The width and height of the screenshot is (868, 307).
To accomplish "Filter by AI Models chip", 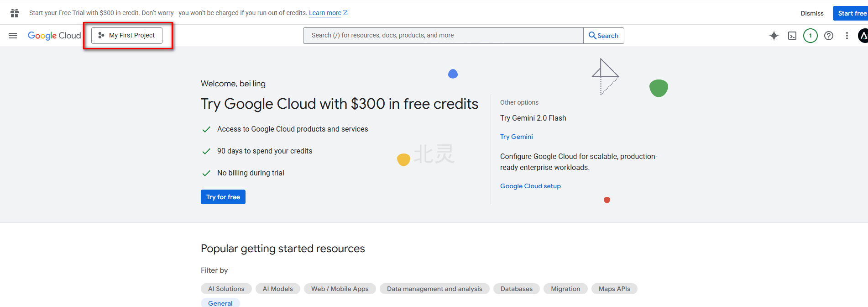I will coord(278,289).
